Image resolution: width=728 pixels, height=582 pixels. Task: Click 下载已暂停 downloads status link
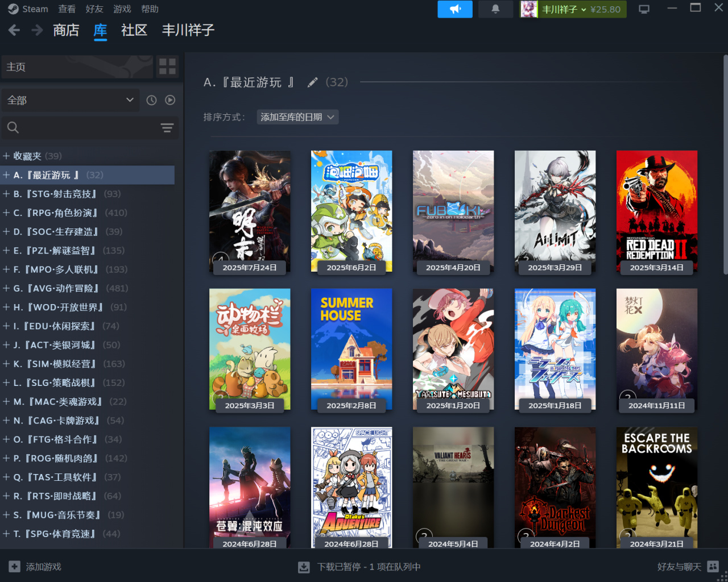click(369, 567)
